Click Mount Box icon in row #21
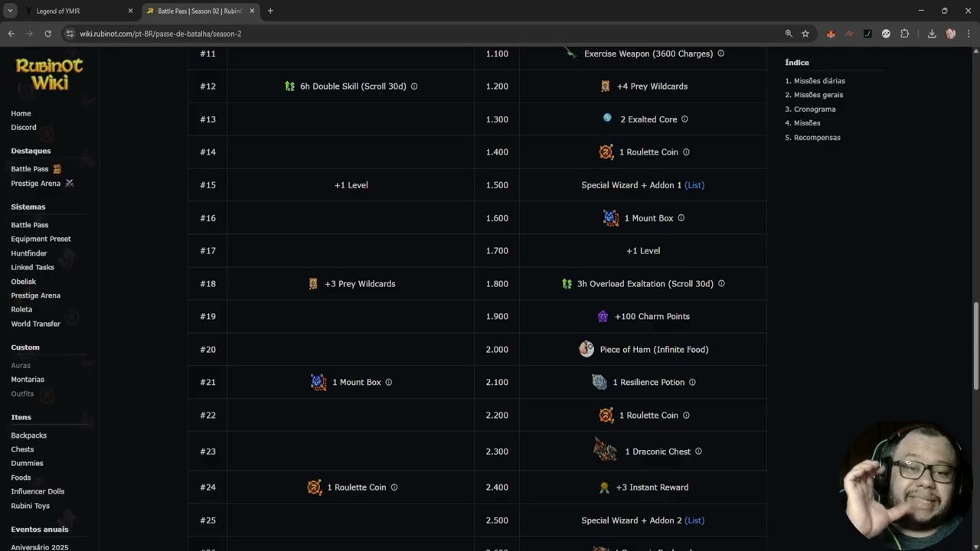 [318, 382]
